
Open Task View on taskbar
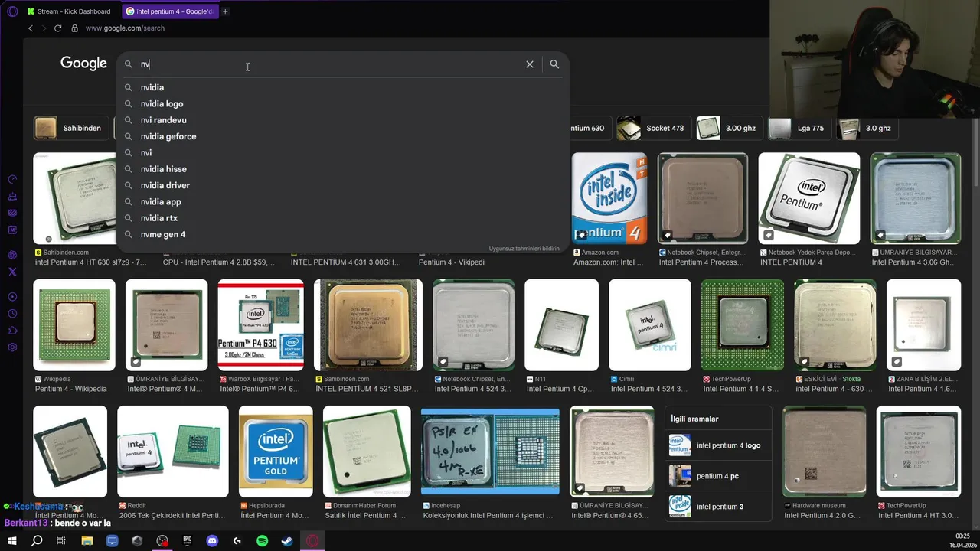click(61, 541)
